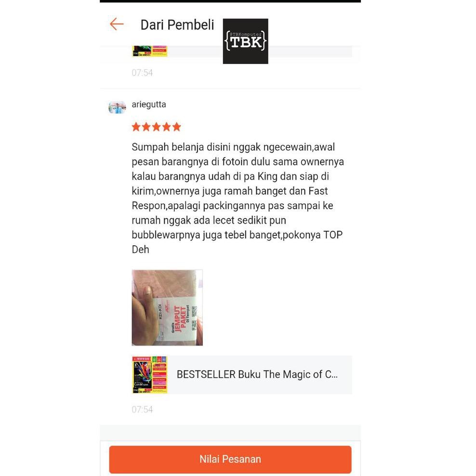The height and width of the screenshot is (476, 476).
Task: Open BESTSELLER Buku The Magic product link
Action: pyautogui.click(x=257, y=374)
